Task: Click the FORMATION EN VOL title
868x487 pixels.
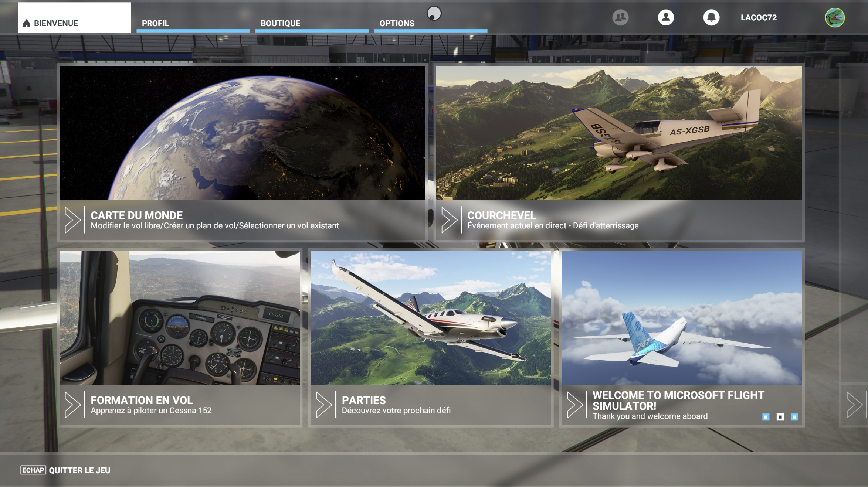Action: [x=142, y=400]
